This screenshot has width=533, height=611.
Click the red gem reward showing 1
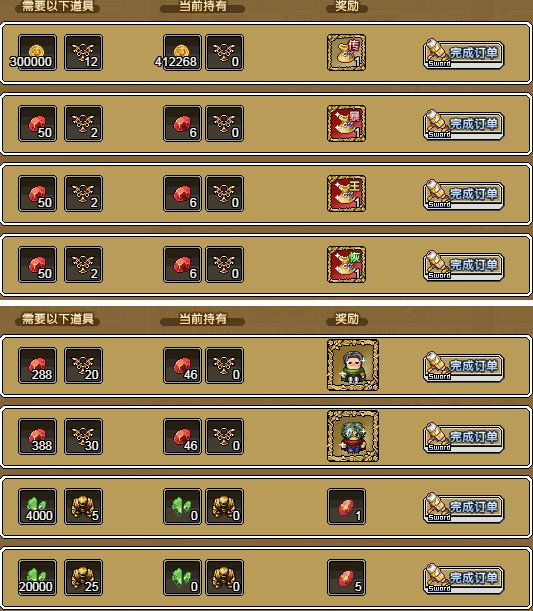tap(346, 507)
